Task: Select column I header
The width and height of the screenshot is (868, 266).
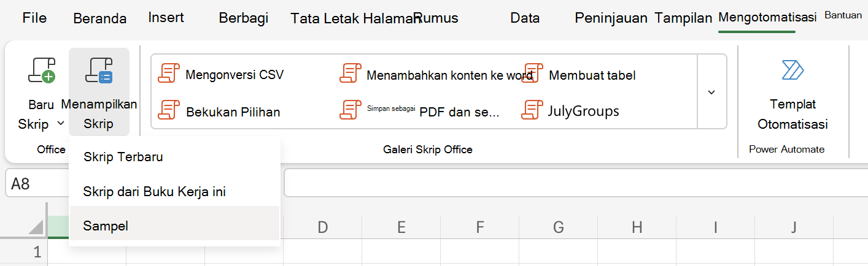Action: [715, 227]
